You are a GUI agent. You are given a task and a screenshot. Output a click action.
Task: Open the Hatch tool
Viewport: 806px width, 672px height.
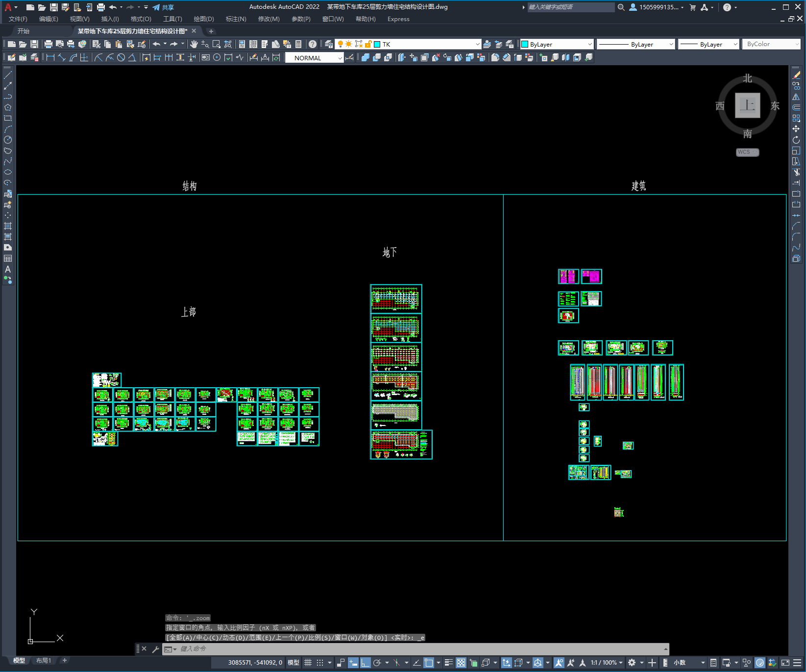click(8, 226)
